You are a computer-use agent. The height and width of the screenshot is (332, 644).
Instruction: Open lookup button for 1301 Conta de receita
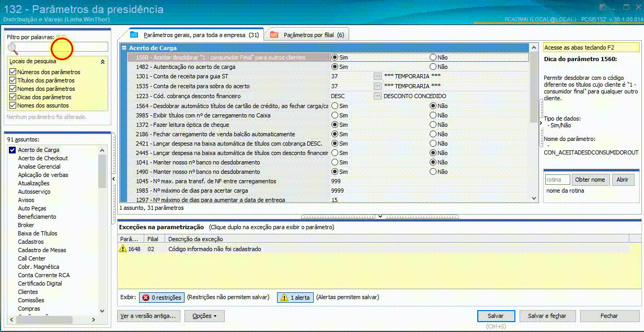pyautogui.click(x=377, y=77)
